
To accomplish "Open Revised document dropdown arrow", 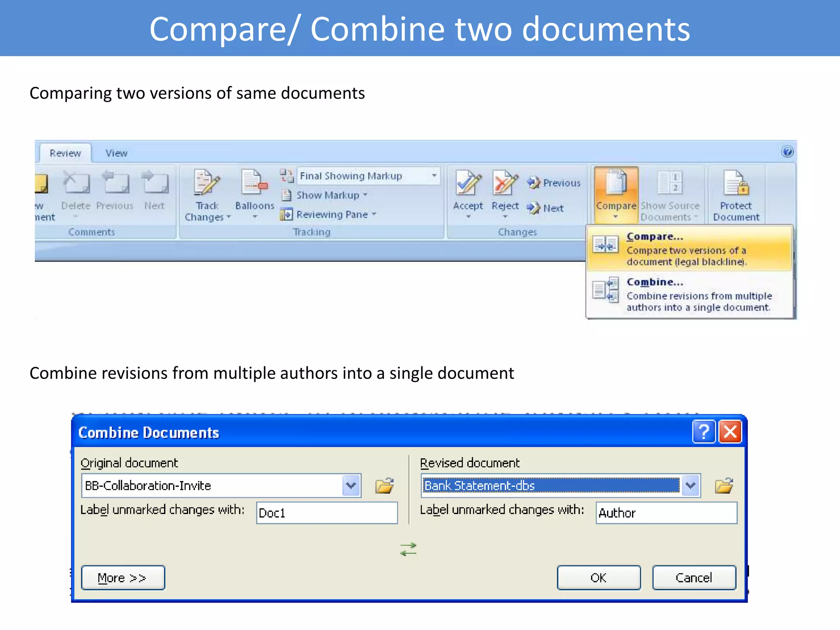I will [x=691, y=486].
